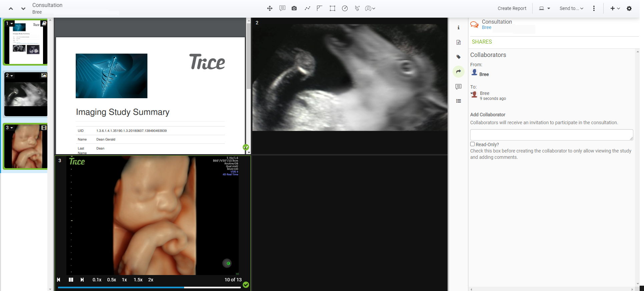The image size is (644, 291).
Task: Open the comments panel in sidebar
Action: [x=459, y=87]
